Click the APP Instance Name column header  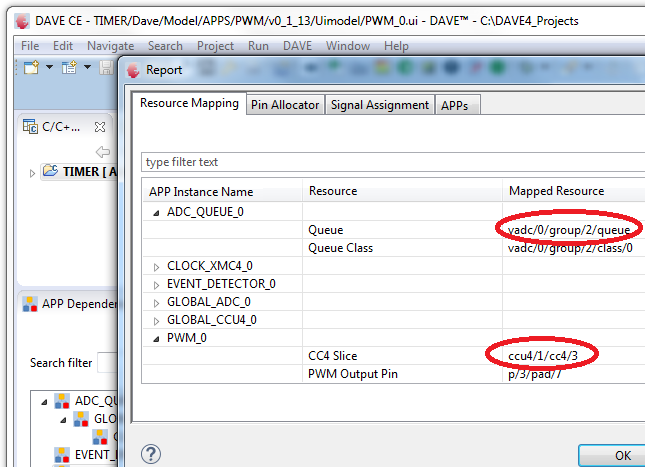point(201,192)
